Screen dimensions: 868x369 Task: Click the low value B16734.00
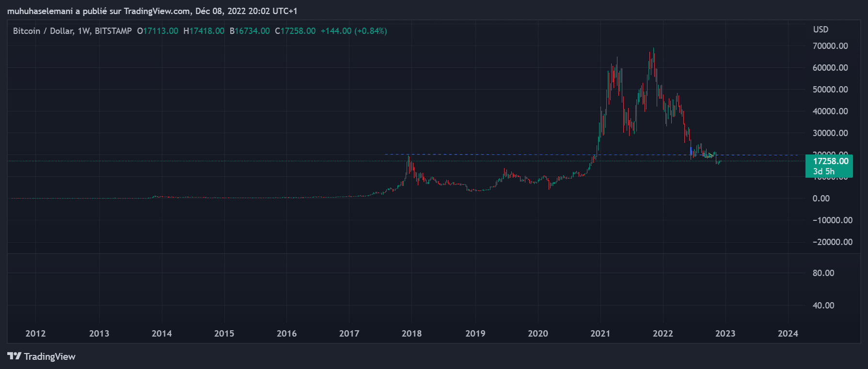coord(250,31)
